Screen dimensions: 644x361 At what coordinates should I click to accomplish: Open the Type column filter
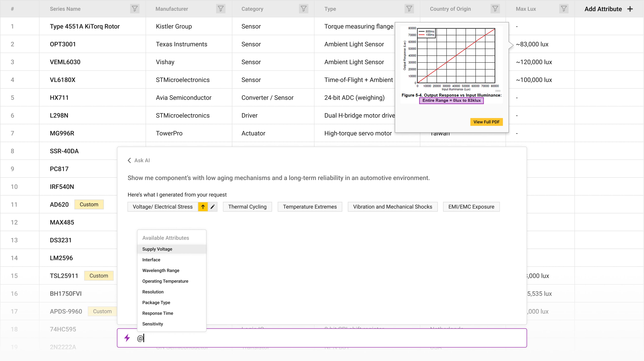click(x=409, y=9)
